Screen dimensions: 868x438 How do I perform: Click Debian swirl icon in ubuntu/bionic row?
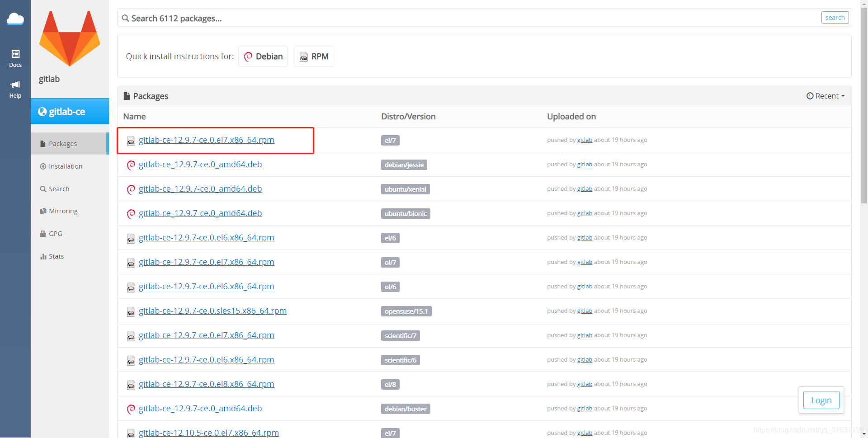point(131,214)
